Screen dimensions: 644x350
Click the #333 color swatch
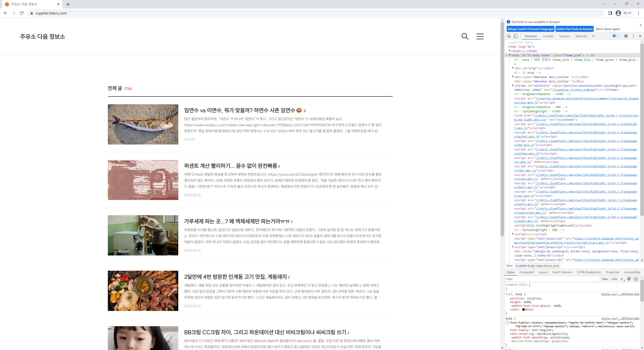523,310
